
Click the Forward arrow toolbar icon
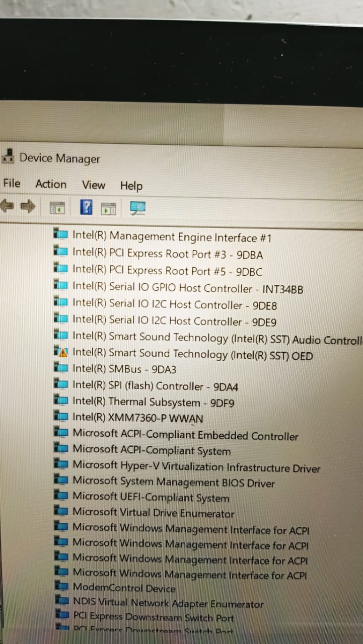click(x=28, y=206)
